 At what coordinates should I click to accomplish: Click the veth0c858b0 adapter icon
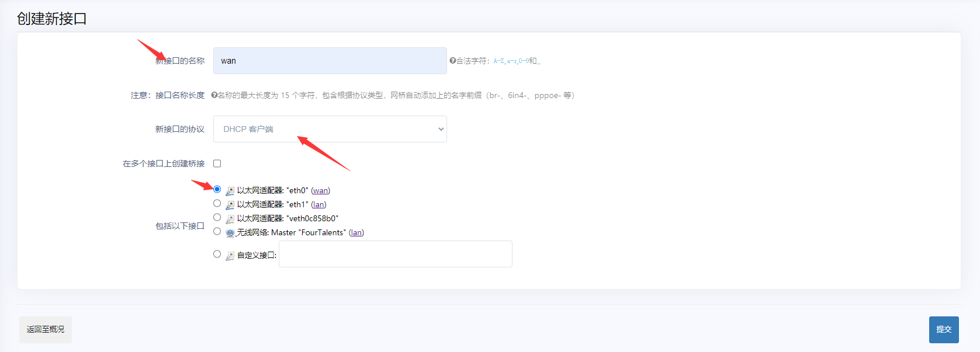coord(230,219)
